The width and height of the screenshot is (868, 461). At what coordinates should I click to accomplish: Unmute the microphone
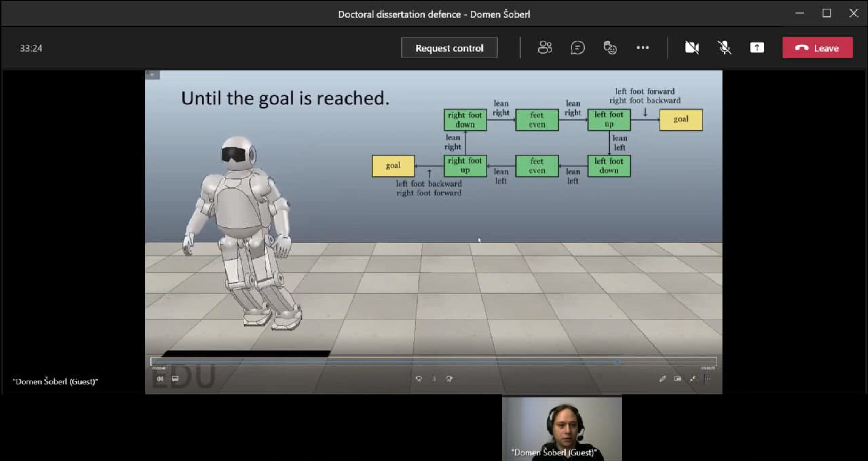pos(724,48)
